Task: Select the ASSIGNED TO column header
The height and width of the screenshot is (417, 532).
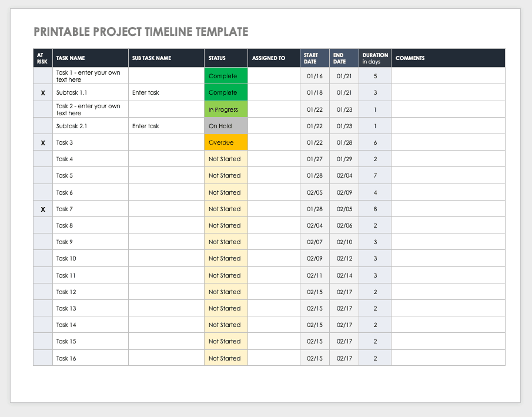Action: (269, 58)
